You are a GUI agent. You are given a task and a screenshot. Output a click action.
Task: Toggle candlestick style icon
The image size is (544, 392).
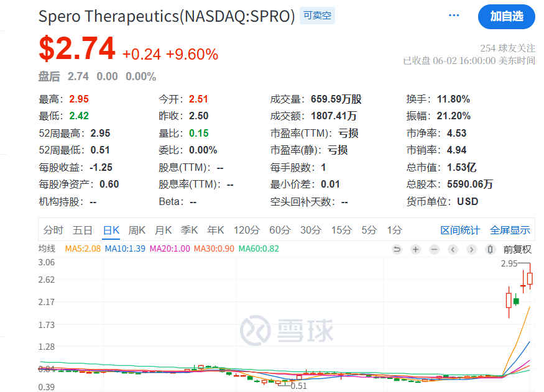pos(490,249)
